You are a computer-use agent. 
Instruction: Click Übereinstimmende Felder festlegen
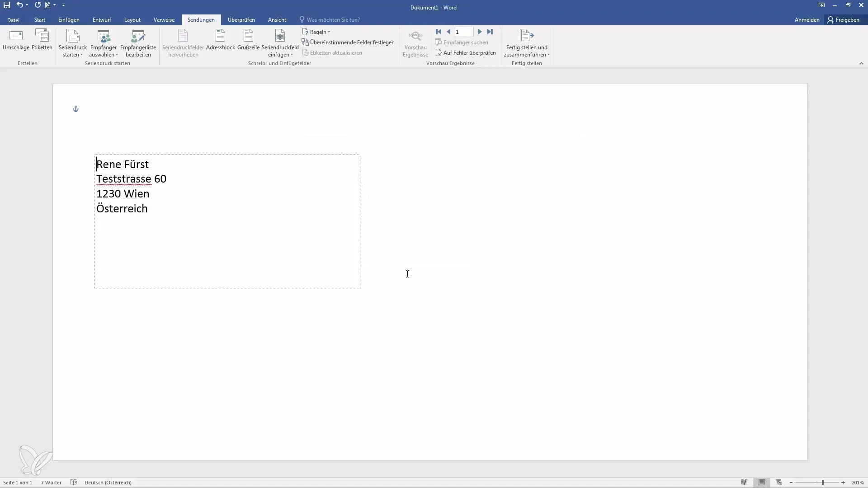(348, 42)
